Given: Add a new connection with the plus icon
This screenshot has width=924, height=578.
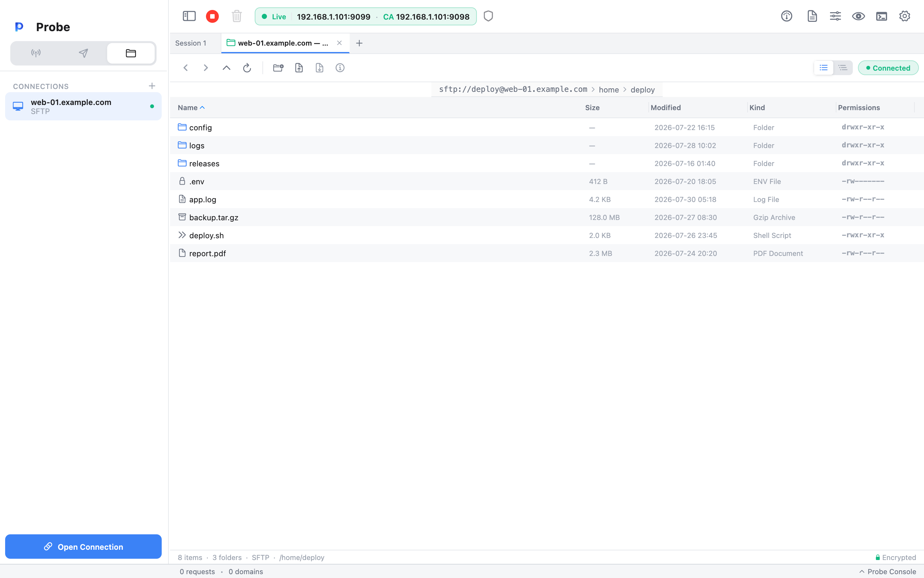Looking at the screenshot, I should 152,86.
